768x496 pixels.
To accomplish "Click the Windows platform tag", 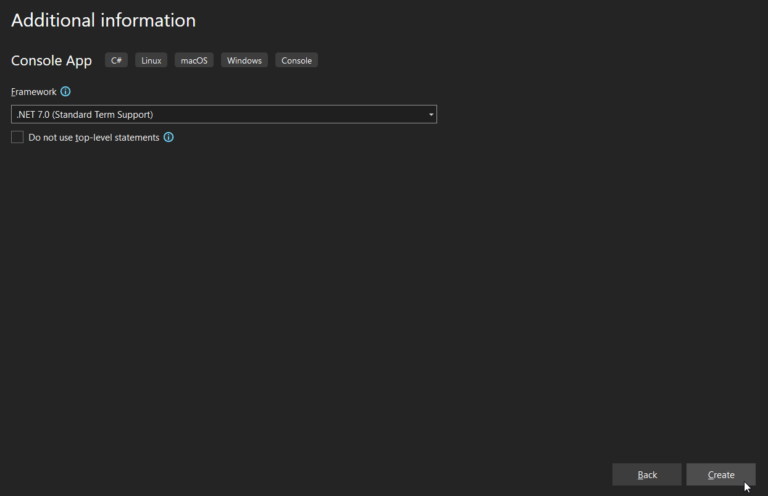I will tap(244, 61).
